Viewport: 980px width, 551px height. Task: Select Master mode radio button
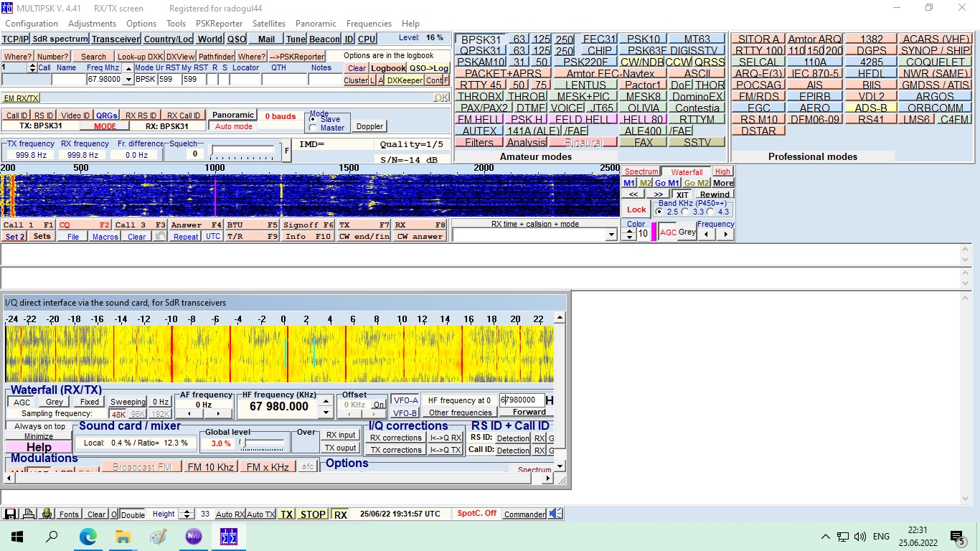[x=312, y=128]
